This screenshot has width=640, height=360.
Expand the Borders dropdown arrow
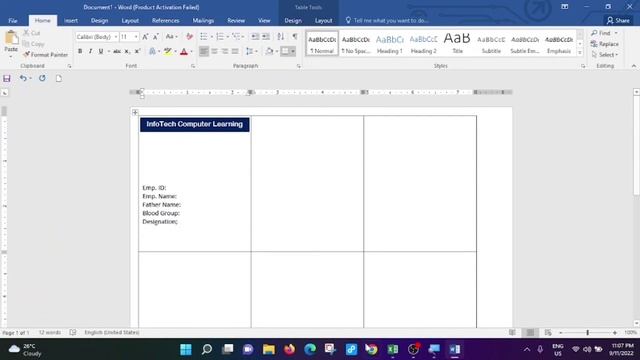click(293, 51)
